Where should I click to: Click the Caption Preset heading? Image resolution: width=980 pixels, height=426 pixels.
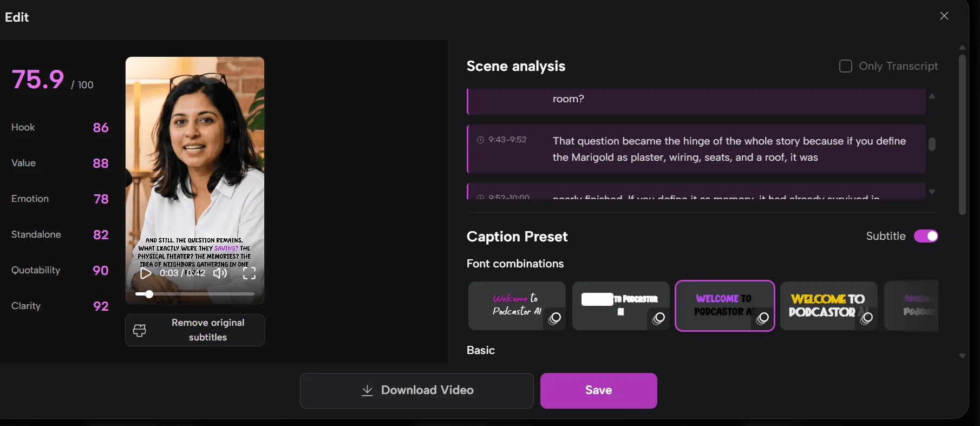[517, 237]
